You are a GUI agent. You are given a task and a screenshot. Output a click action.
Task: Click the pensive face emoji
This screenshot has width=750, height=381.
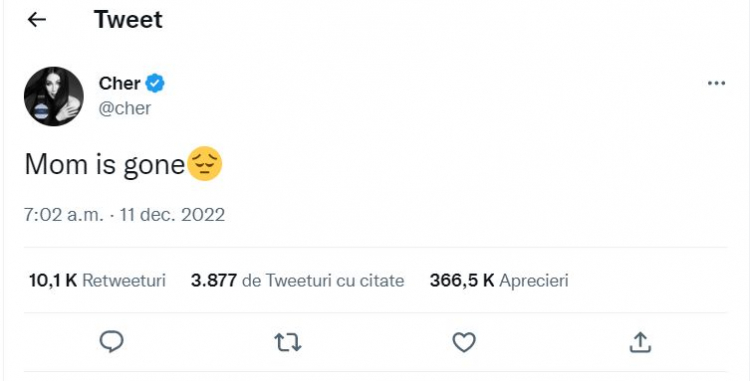pyautogui.click(x=204, y=163)
